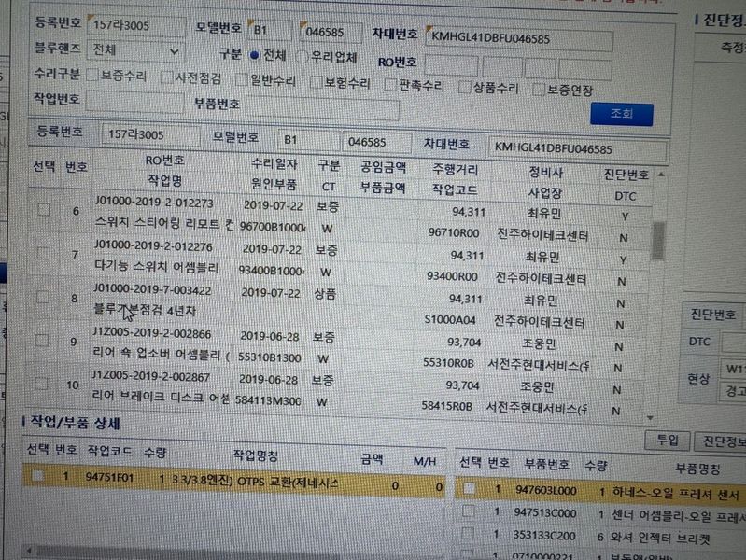Click 리어 브레이크 디스크 job name

[161, 397]
